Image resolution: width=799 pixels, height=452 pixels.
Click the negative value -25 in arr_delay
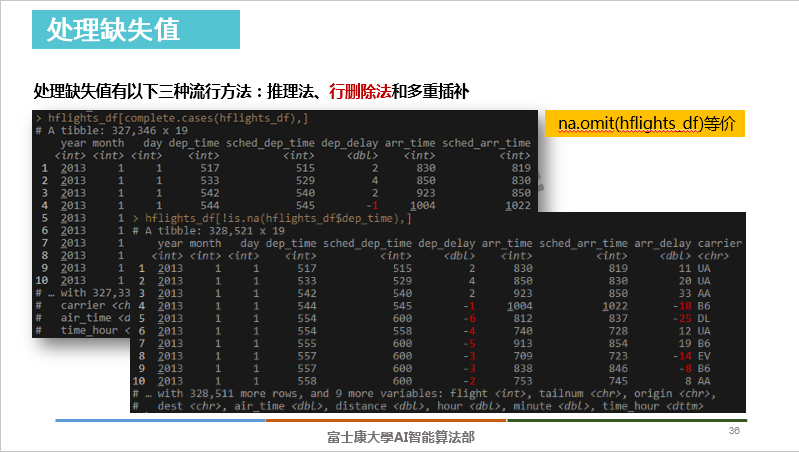682,318
